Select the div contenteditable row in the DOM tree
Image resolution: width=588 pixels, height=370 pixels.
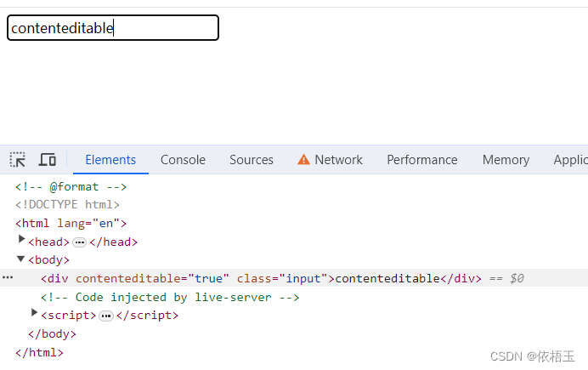click(x=294, y=278)
